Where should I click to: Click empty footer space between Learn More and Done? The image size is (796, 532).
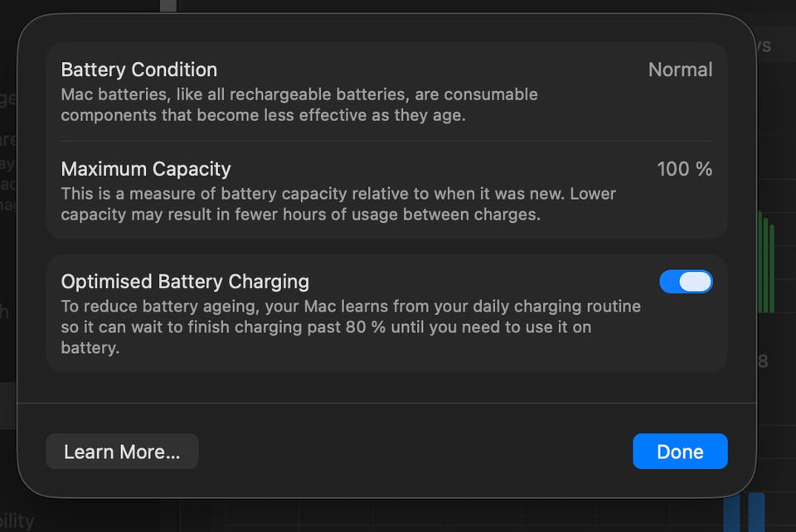(x=415, y=452)
